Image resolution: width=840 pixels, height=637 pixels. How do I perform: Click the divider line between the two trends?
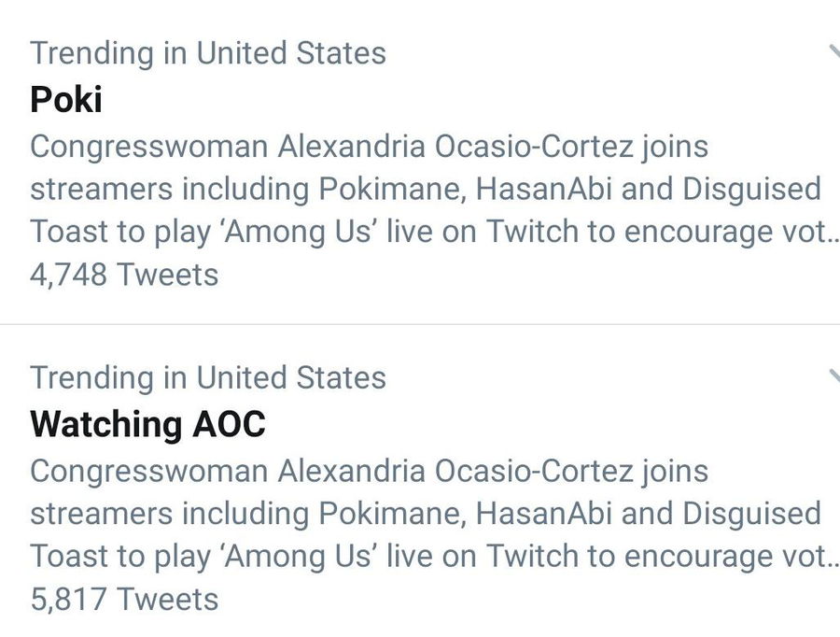tap(420, 324)
